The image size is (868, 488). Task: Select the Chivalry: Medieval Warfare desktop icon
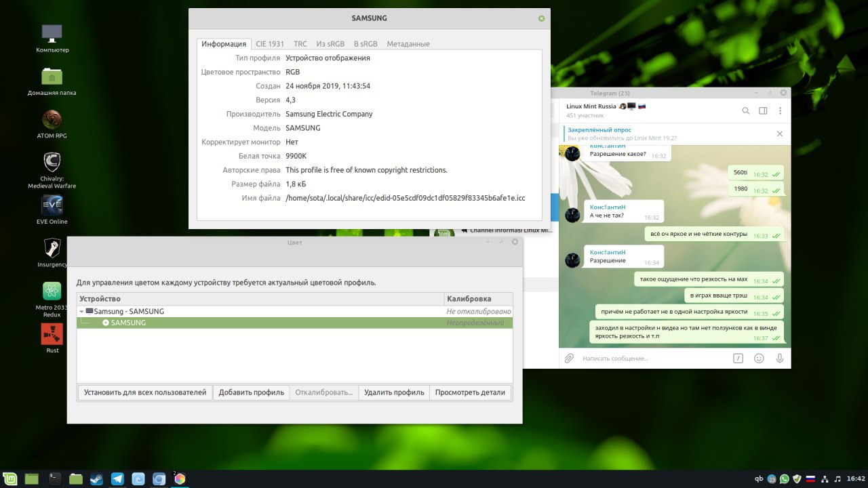pyautogui.click(x=52, y=170)
